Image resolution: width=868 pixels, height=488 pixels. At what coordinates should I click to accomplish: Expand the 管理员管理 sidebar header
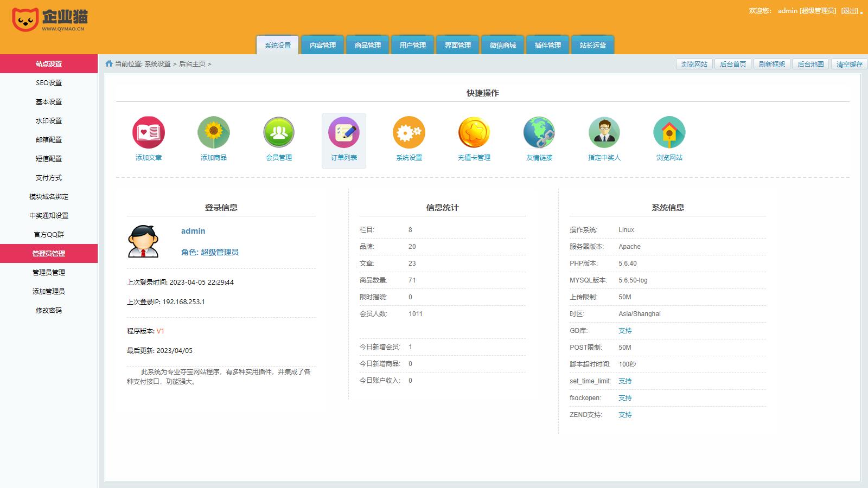click(49, 254)
